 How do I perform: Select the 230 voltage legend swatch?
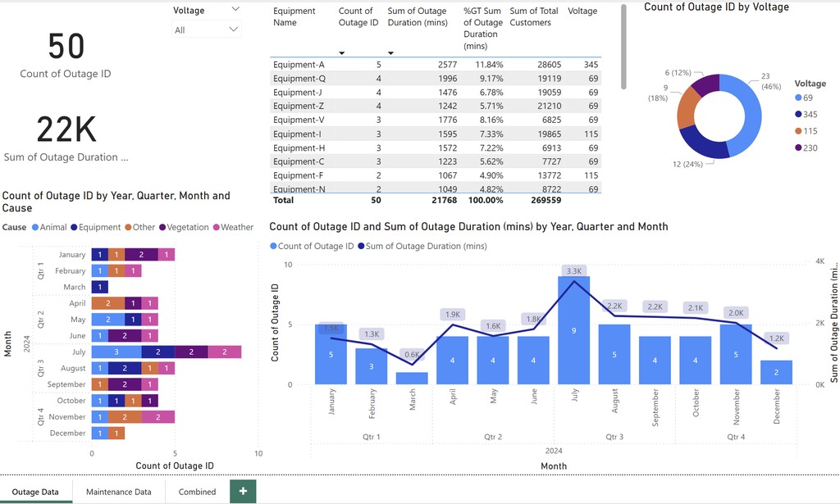[x=798, y=148]
